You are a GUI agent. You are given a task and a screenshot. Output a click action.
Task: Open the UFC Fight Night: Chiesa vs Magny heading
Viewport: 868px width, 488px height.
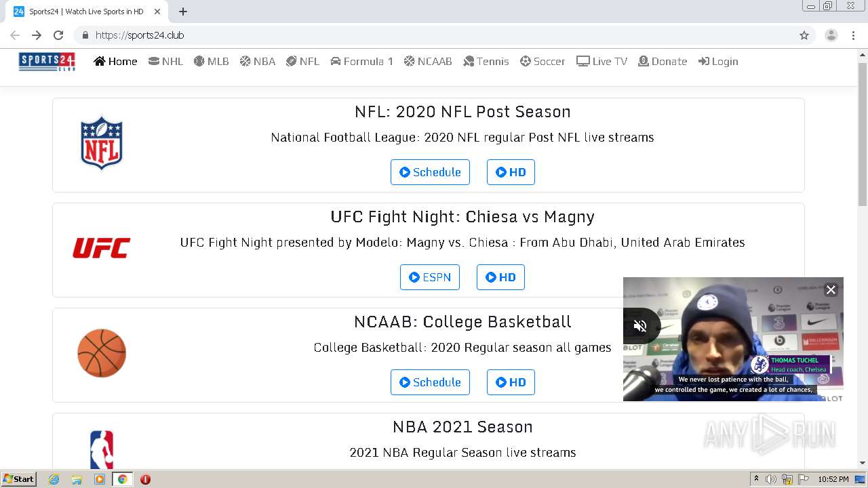(x=462, y=217)
